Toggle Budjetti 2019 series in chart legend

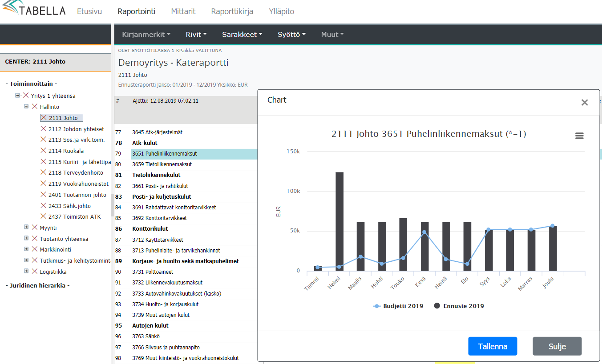(398, 306)
